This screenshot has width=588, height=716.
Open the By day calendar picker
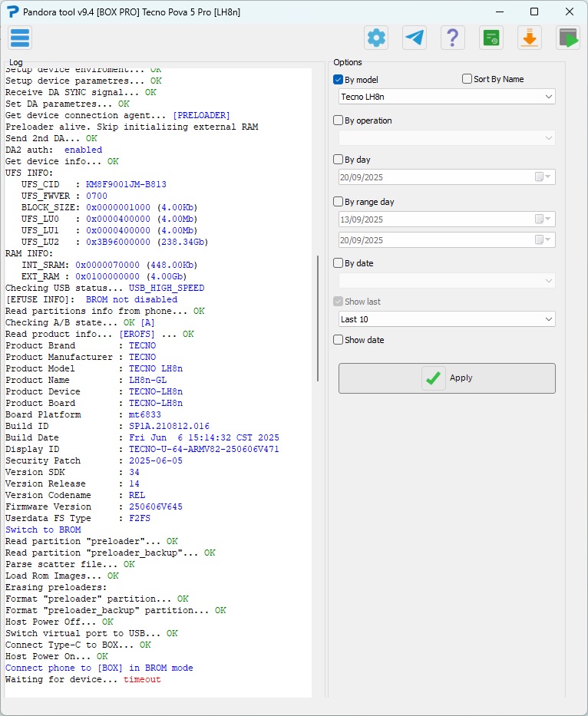543,177
